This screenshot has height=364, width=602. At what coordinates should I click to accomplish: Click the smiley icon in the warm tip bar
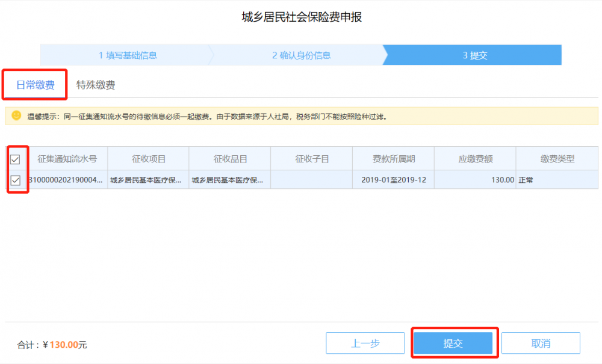[16, 116]
